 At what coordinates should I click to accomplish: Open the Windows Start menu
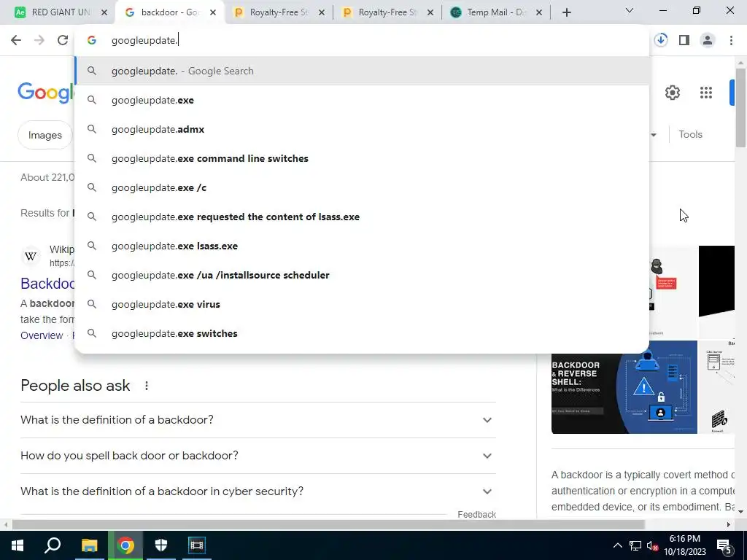coord(18,545)
